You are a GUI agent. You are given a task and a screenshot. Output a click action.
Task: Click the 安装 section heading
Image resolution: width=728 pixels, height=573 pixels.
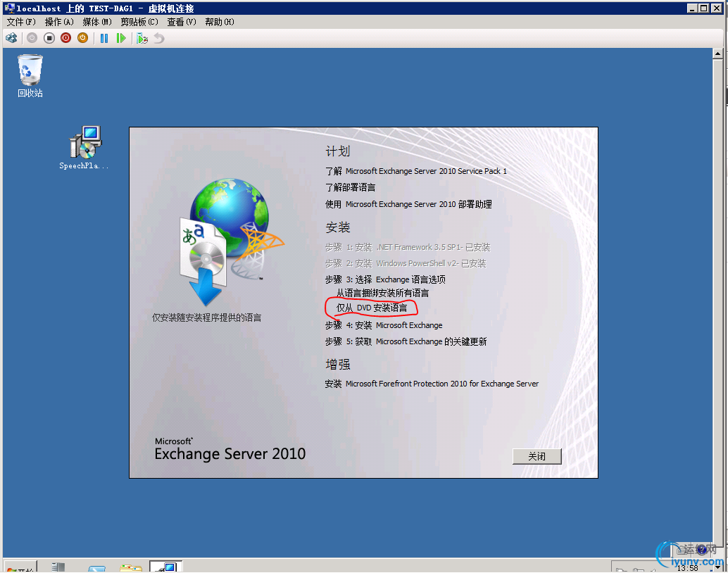(x=337, y=227)
